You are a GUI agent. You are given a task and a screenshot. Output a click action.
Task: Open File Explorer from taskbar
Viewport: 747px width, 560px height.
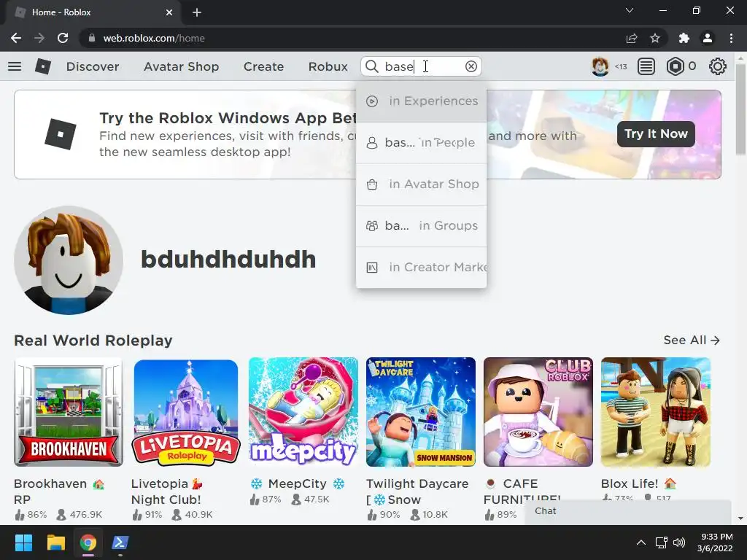pos(55,542)
